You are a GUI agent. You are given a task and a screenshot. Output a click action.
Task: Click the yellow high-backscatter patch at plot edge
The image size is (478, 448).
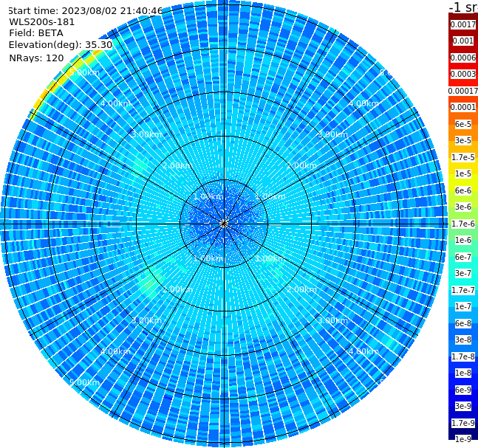click(64, 78)
